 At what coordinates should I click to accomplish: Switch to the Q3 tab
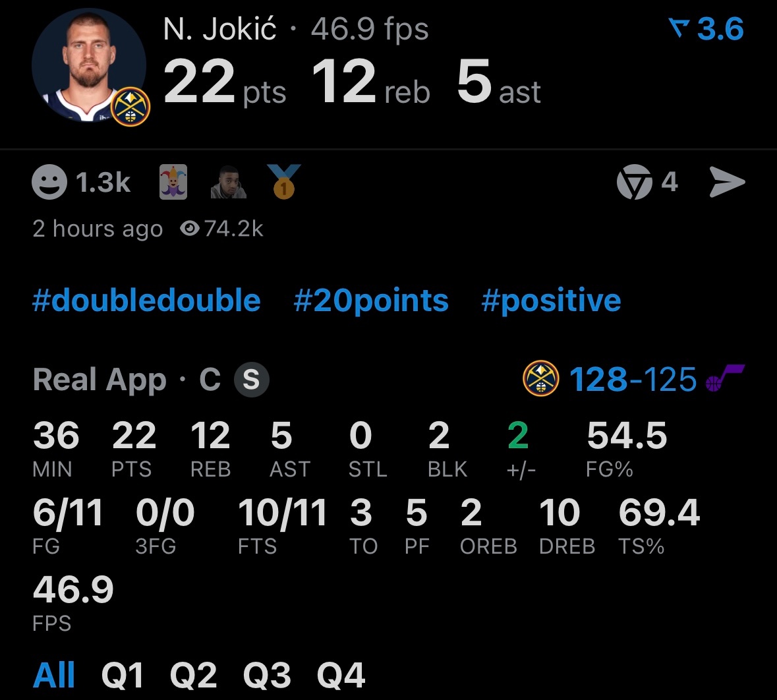pos(267,675)
